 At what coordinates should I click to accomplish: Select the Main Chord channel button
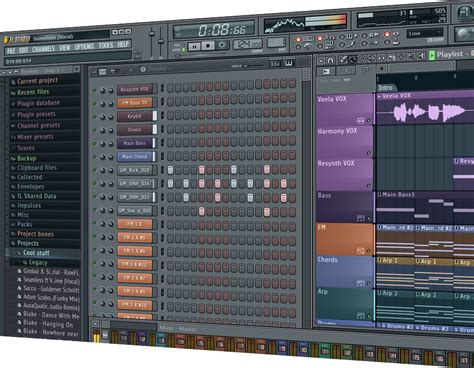(135, 156)
